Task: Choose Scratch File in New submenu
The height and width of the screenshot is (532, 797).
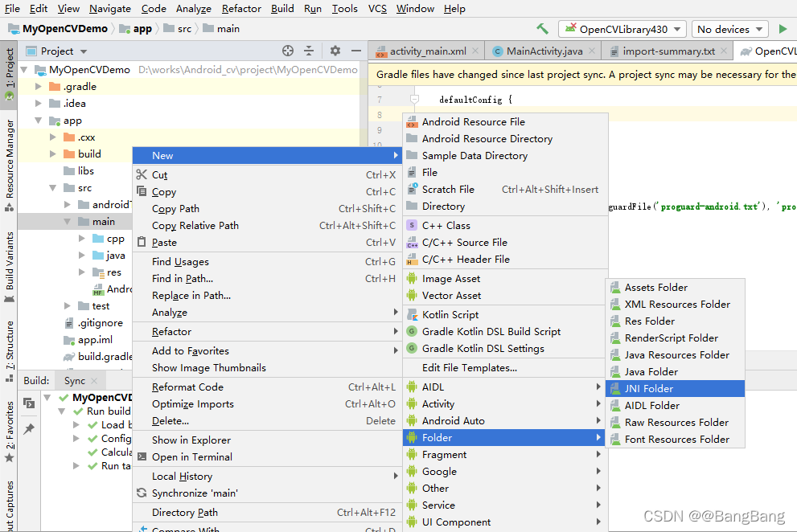Action: [x=505, y=189]
